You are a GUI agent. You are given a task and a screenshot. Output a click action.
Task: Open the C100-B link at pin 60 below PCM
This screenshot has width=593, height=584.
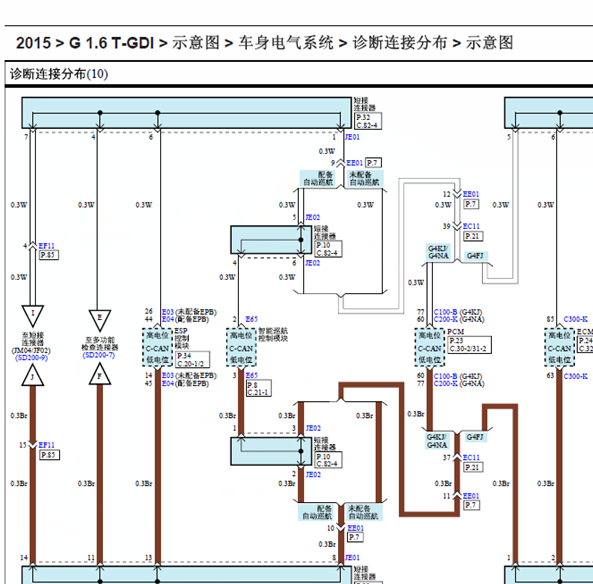tap(446, 376)
